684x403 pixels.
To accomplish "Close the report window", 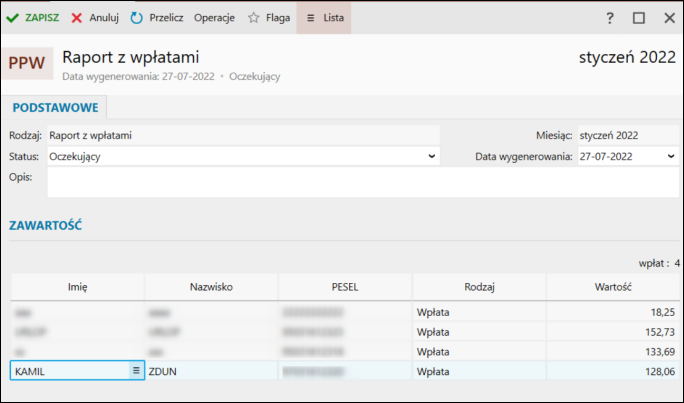I will tap(669, 18).
